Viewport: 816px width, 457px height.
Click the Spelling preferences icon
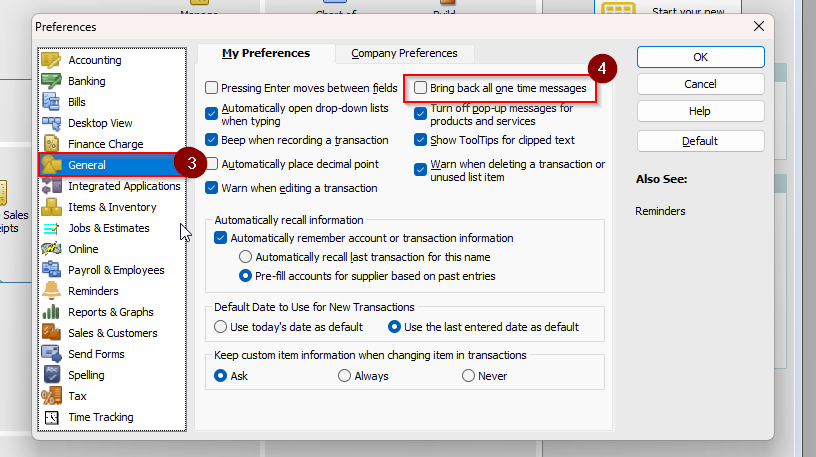click(x=51, y=375)
